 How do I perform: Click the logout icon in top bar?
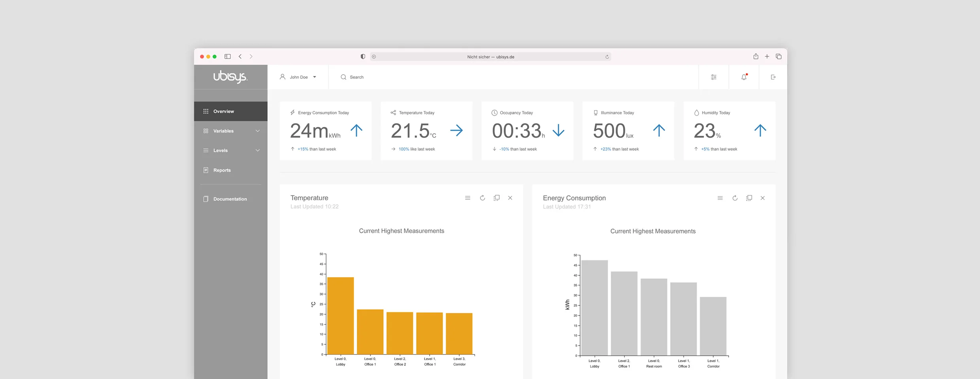coord(773,77)
